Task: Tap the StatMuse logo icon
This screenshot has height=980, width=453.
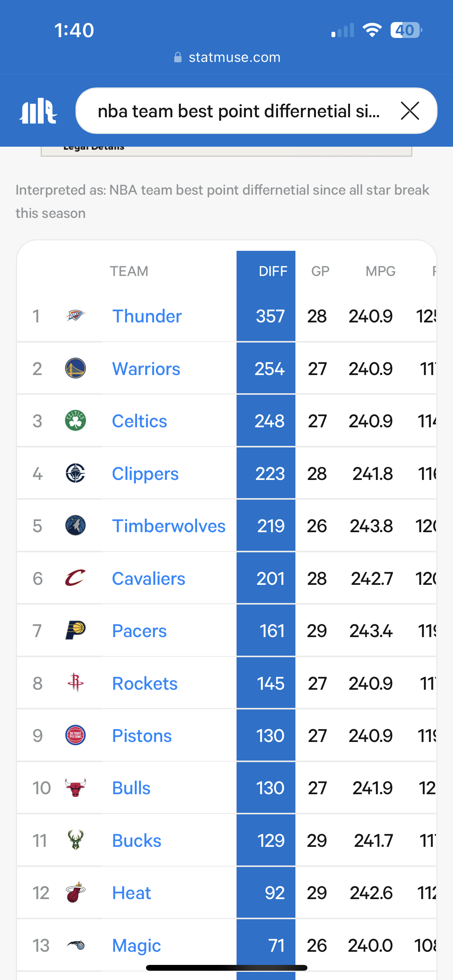Action: [x=38, y=111]
